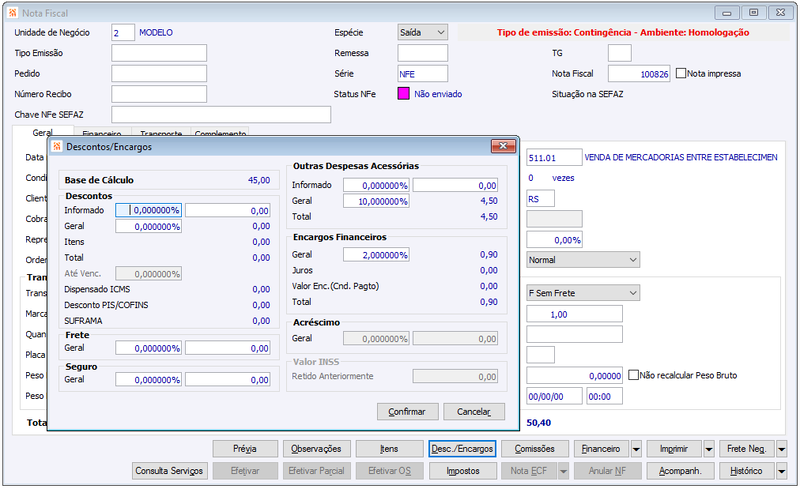This screenshot has width=800, height=489.
Task: Check Não recalcular Peso Bruto option
Action: 633,375
